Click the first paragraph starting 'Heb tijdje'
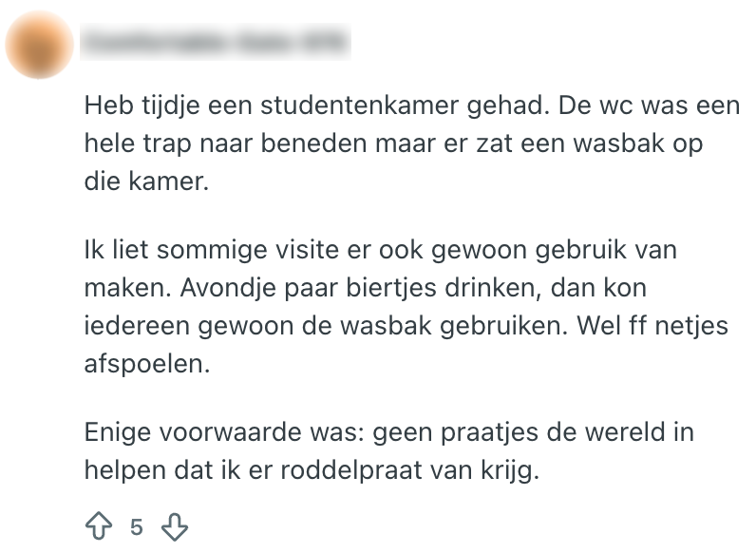 (x=409, y=142)
